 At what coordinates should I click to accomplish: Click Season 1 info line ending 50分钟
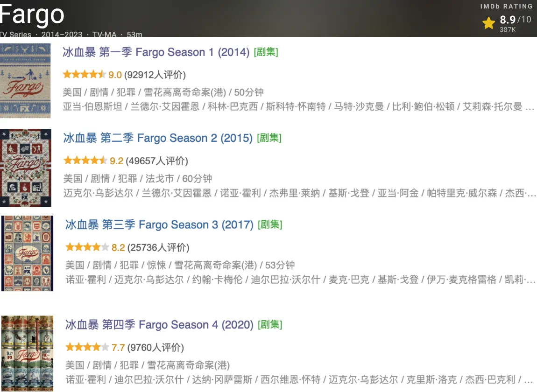tap(163, 92)
